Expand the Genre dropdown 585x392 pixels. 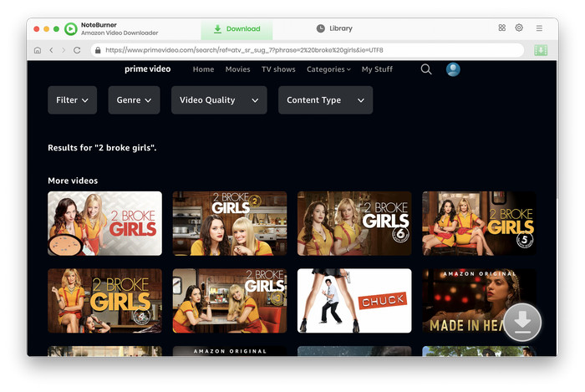coord(134,100)
